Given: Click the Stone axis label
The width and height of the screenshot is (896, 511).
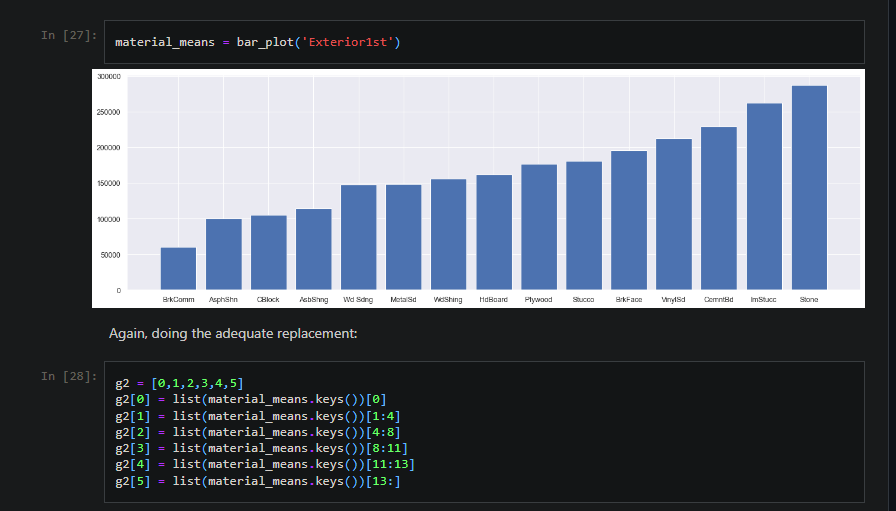Looking at the screenshot, I should click(x=809, y=300).
